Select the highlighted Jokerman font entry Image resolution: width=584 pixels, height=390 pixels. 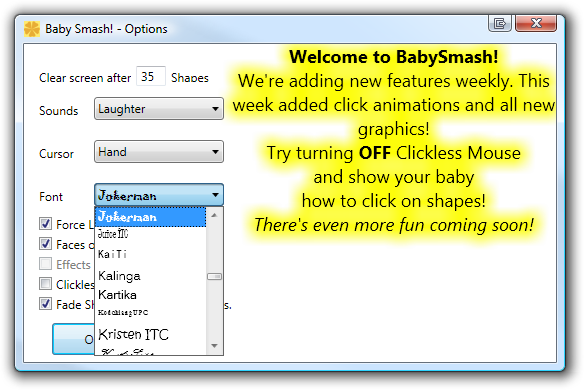pos(150,217)
